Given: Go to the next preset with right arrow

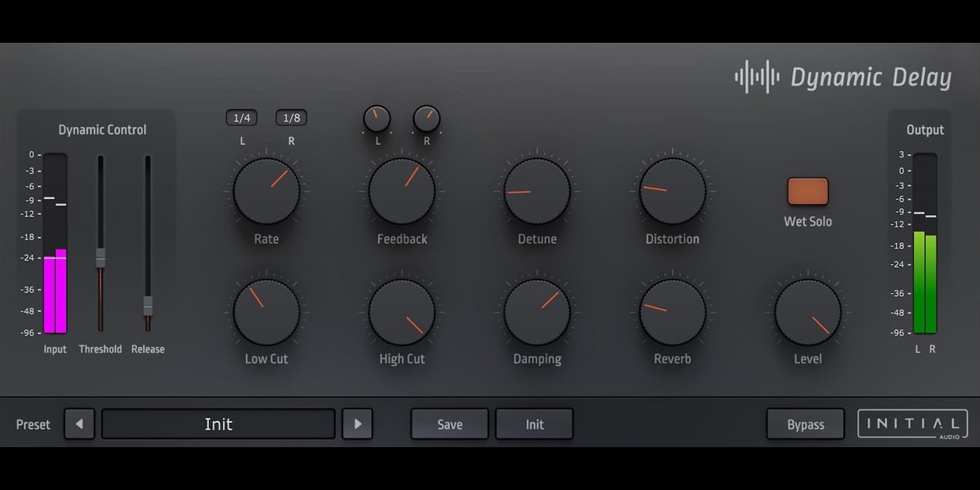Looking at the screenshot, I should point(357,424).
